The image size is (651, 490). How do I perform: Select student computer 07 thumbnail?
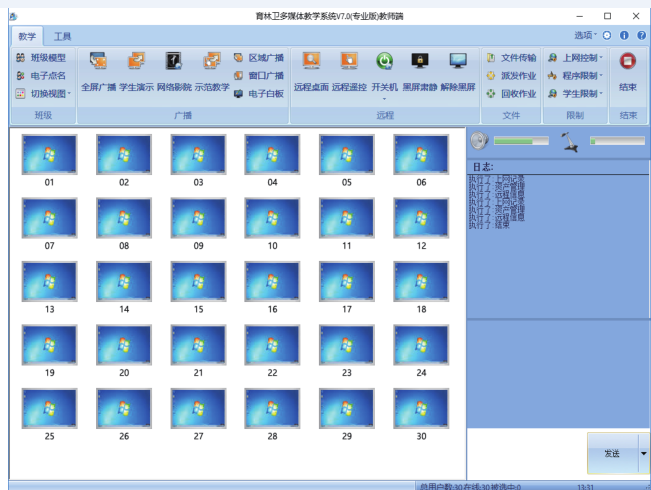click(x=49, y=218)
